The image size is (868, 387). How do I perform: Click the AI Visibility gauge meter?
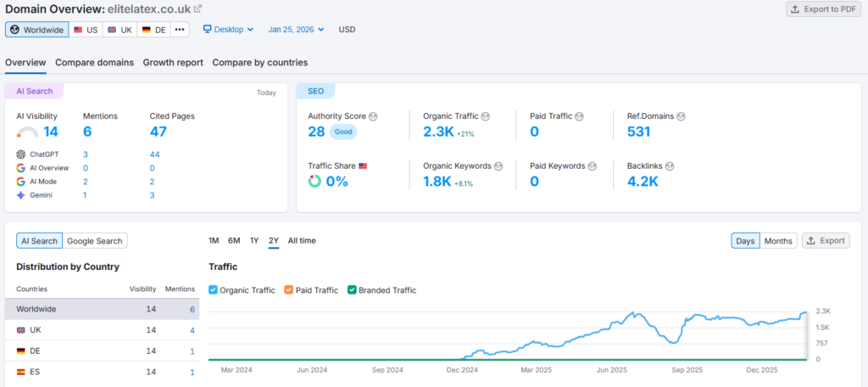27,132
